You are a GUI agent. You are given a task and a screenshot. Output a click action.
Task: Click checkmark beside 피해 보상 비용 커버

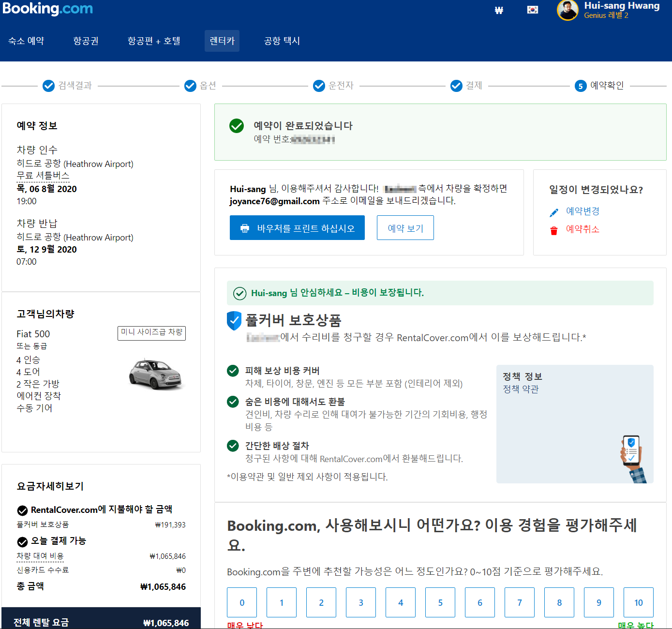coord(233,371)
